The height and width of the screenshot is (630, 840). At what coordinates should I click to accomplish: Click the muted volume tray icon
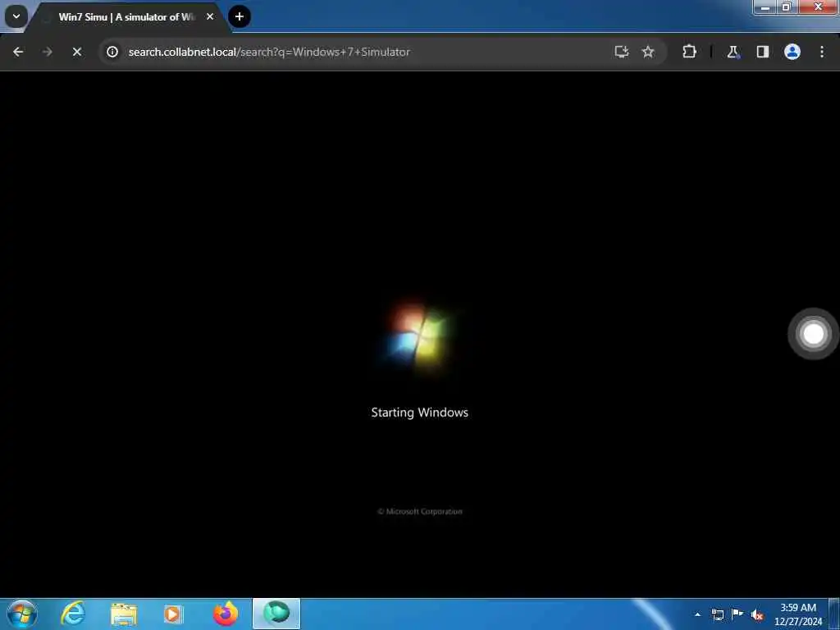757,615
